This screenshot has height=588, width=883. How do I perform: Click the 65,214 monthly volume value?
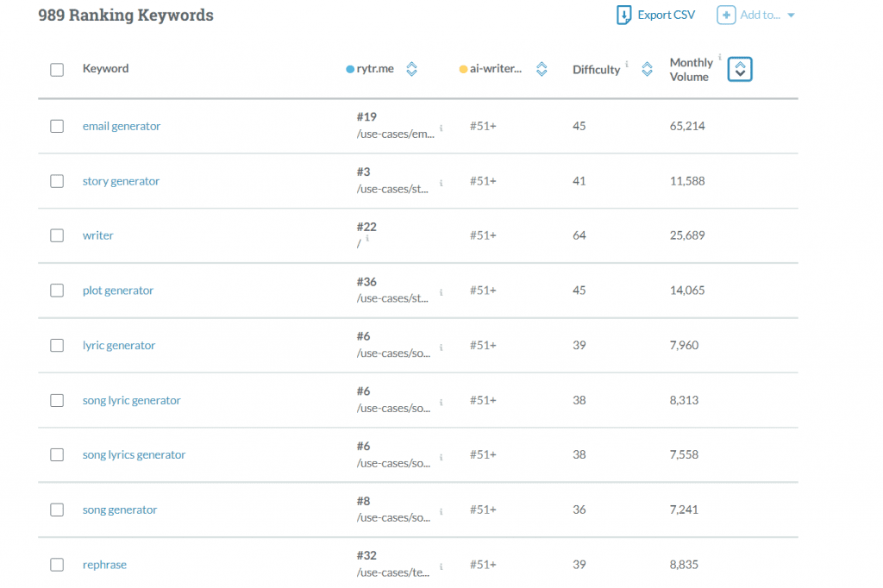[x=687, y=126]
